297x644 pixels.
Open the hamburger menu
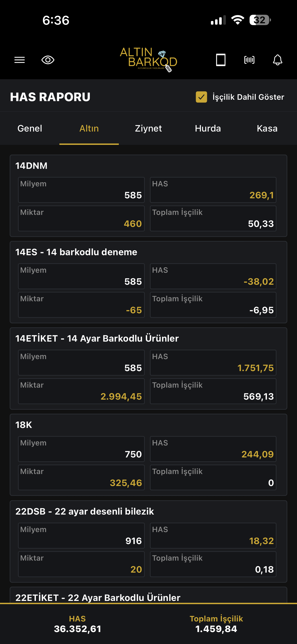click(20, 60)
